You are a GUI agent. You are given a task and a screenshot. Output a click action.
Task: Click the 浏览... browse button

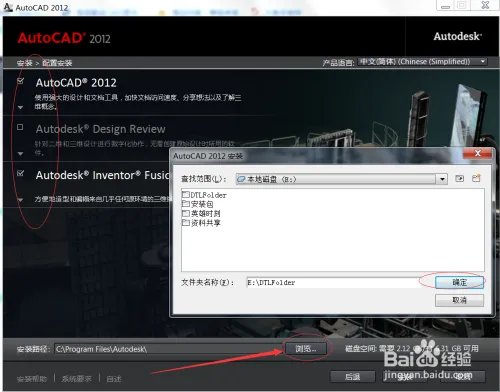306,349
